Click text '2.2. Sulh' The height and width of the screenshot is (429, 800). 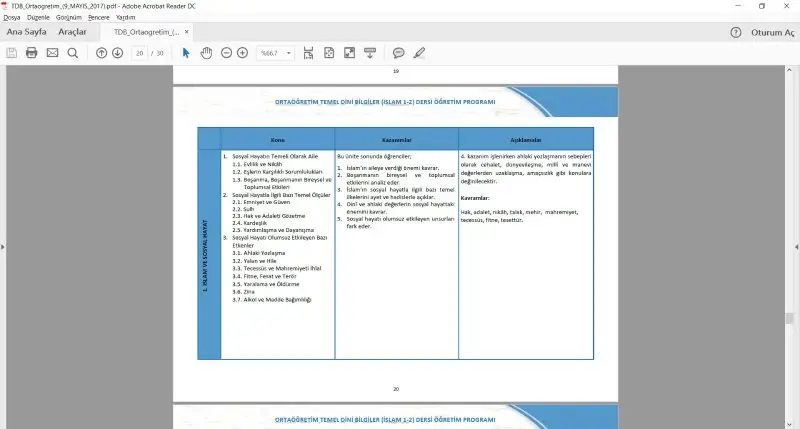point(243,209)
